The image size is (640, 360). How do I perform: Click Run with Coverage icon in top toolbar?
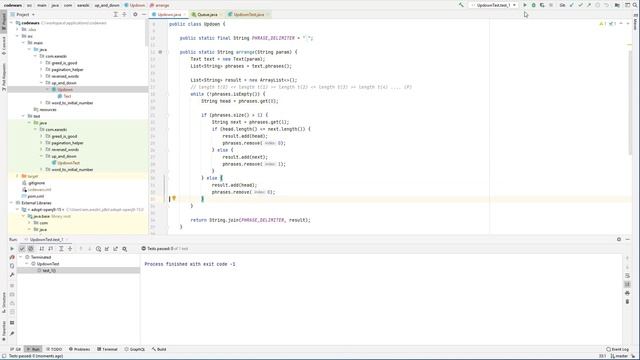click(x=542, y=5)
